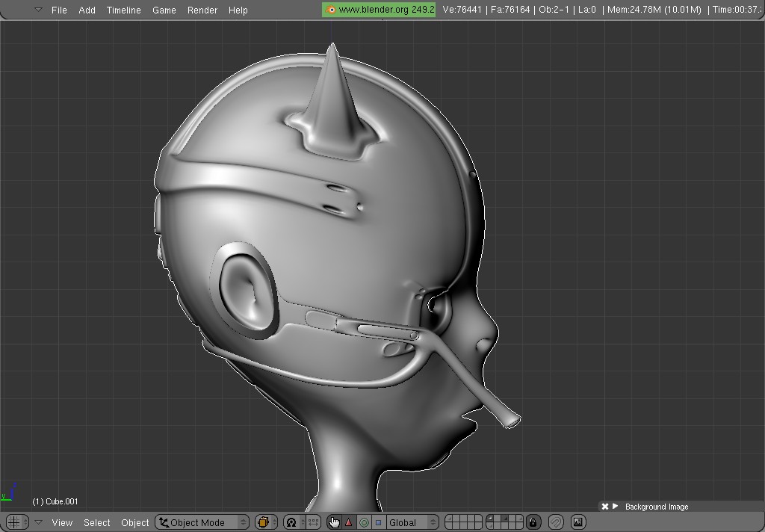Toggle the layer lock padlock icon
The image size is (765, 532).
pos(533,522)
